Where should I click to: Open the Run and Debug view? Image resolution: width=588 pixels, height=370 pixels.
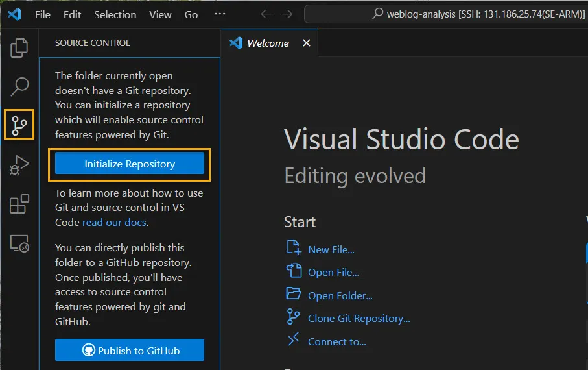[x=19, y=165]
